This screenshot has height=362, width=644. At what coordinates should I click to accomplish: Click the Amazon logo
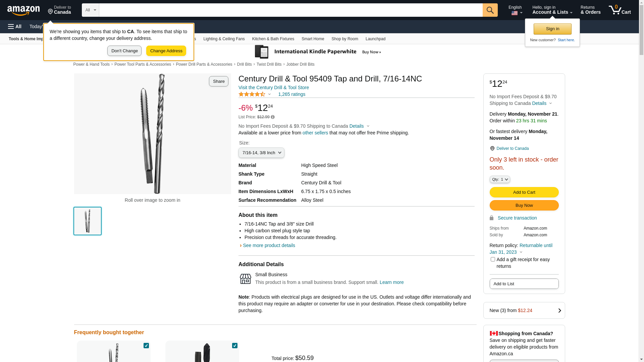[x=23, y=10]
